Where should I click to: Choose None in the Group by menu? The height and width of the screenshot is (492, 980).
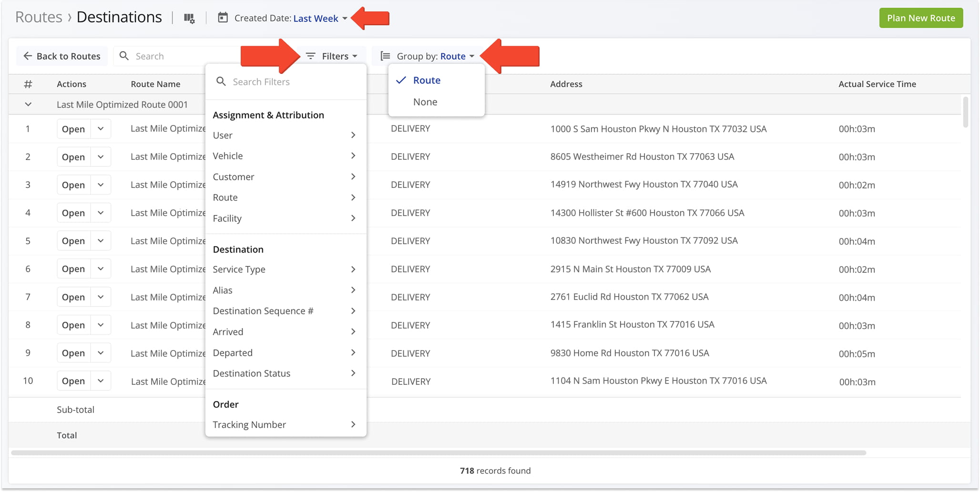tap(425, 102)
